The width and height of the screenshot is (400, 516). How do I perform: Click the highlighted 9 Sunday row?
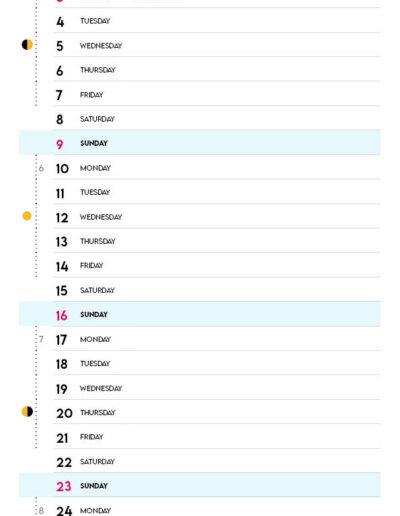[x=199, y=143]
